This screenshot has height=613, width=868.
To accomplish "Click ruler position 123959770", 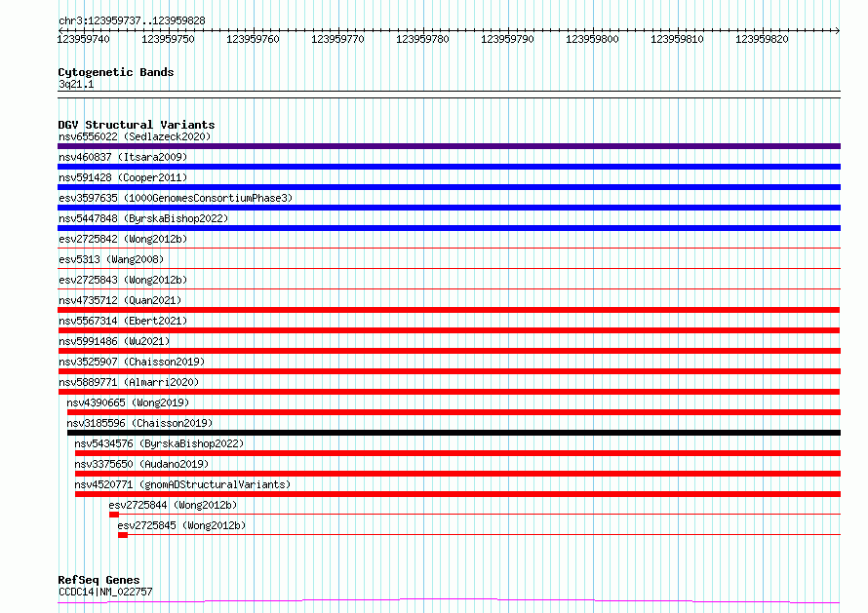I will (x=337, y=39).
